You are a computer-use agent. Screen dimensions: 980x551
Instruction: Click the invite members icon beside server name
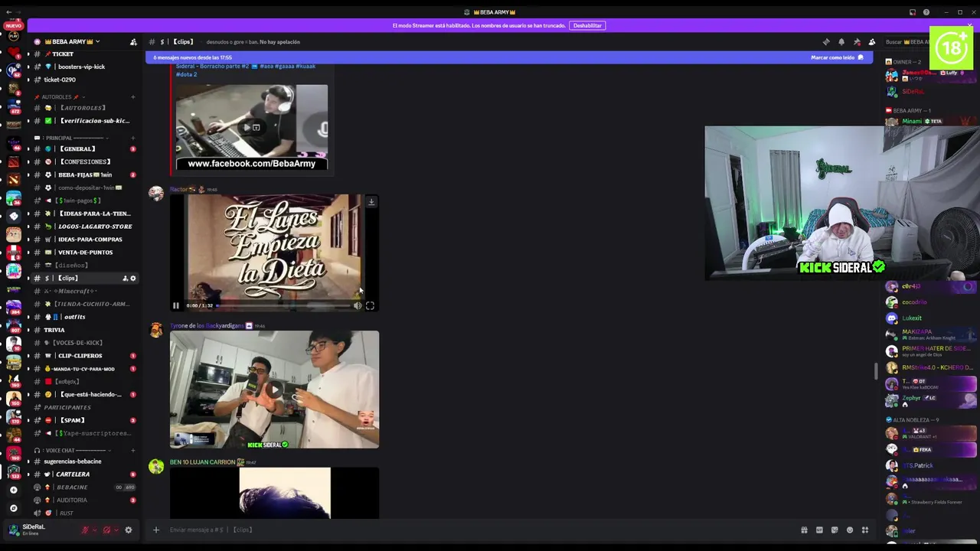coord(133,42)
